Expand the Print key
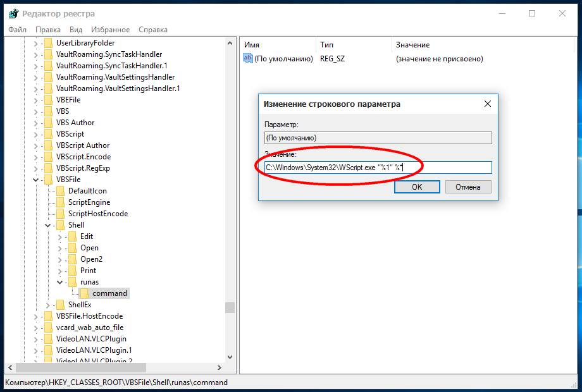Image resolution: width=582 pixels, height=392 pixels. point(59,271)
